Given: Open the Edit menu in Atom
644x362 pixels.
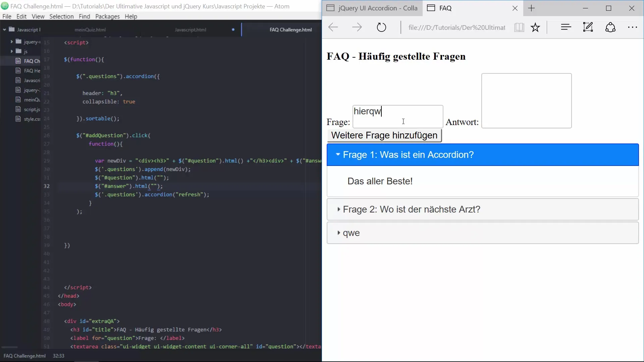Looking at the screenshot, I should pyautogui.click(x=21, y=16).
